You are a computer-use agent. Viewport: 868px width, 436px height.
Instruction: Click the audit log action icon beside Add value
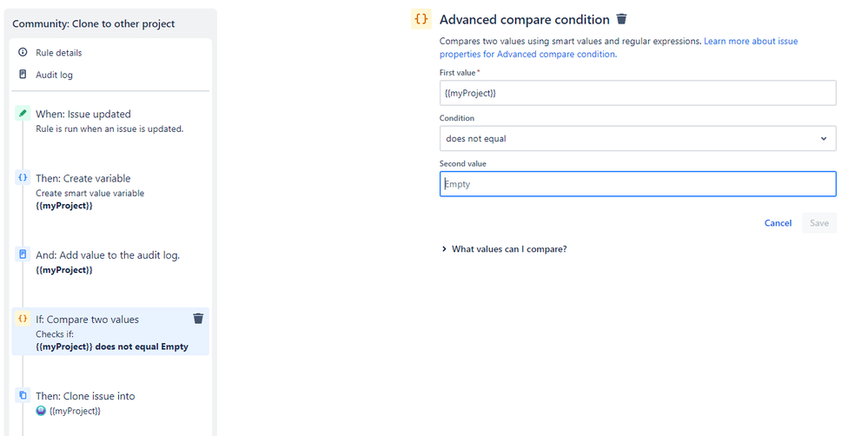click(x=23, y=254)
